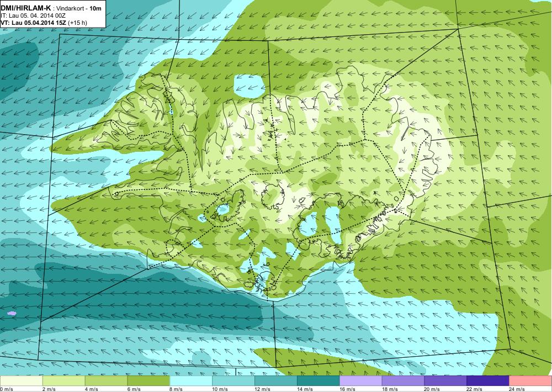
Task: Pick the 14–16 m/s dark teal swatch
Action: (319, 381)
